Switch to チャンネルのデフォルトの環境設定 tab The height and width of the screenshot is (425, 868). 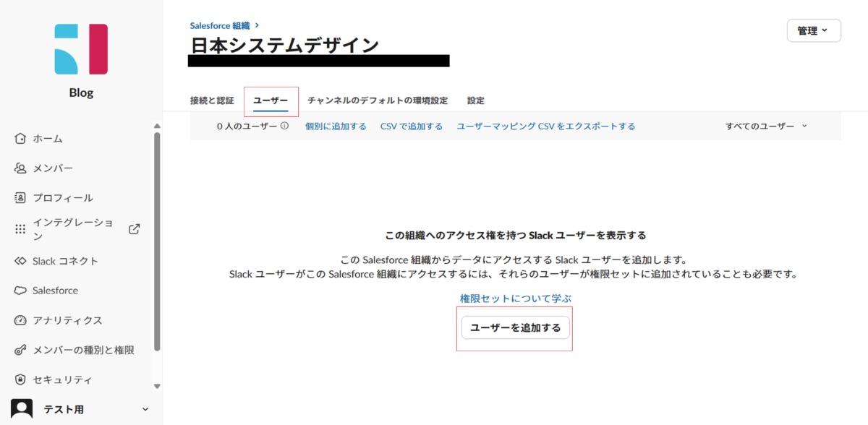point(378,100)
